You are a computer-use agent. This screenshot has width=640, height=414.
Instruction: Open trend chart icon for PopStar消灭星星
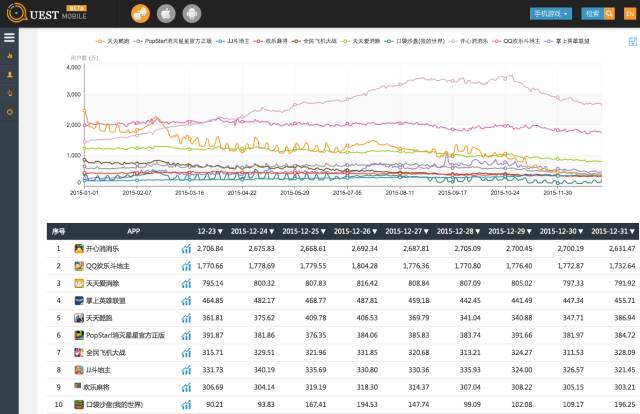(186, 336)
